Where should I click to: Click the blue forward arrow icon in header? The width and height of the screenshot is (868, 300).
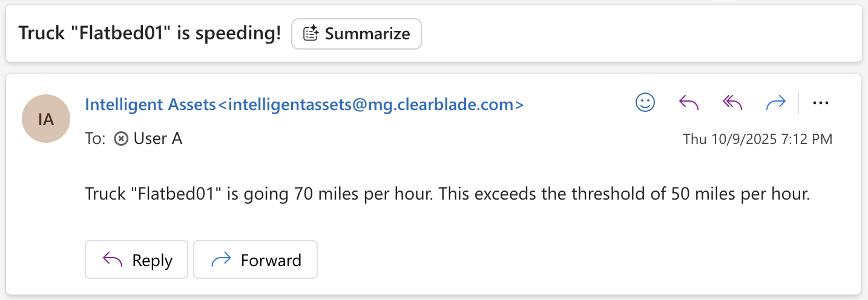(x=775, y=103)
